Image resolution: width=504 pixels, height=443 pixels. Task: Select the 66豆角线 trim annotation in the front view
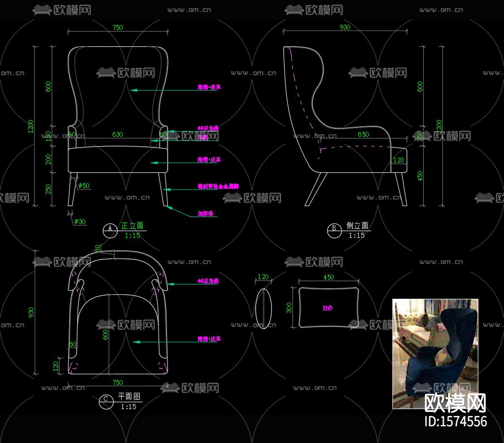click(x=209, y=128)
